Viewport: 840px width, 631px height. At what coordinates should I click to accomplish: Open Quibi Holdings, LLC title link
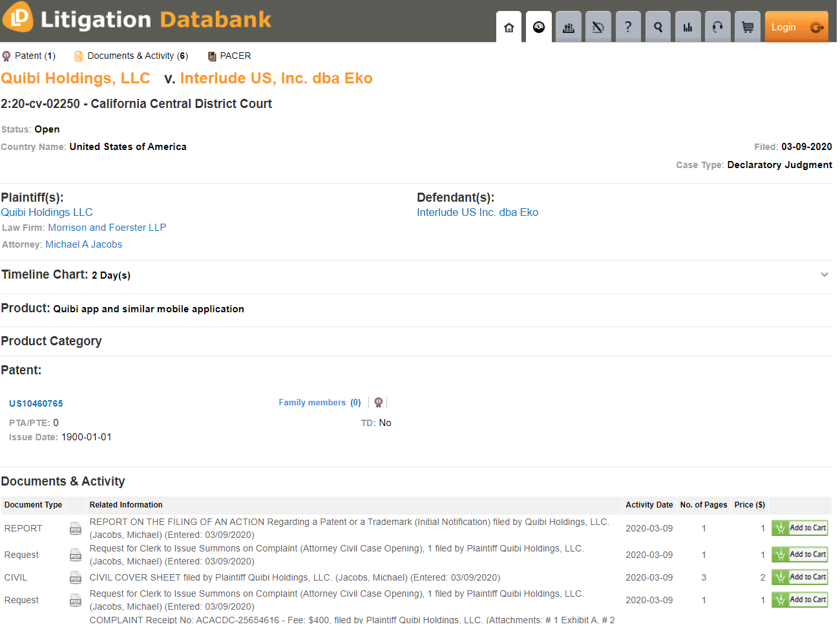coord(76,78)
